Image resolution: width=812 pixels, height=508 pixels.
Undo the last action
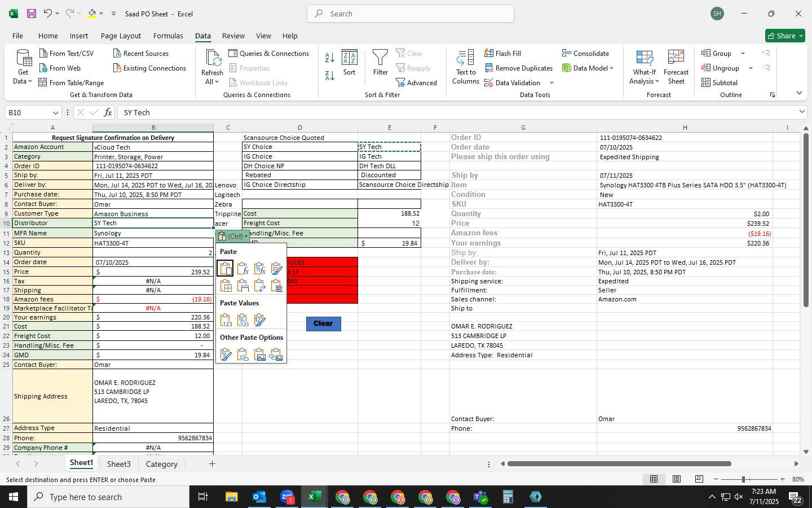(x=48, y=14)
